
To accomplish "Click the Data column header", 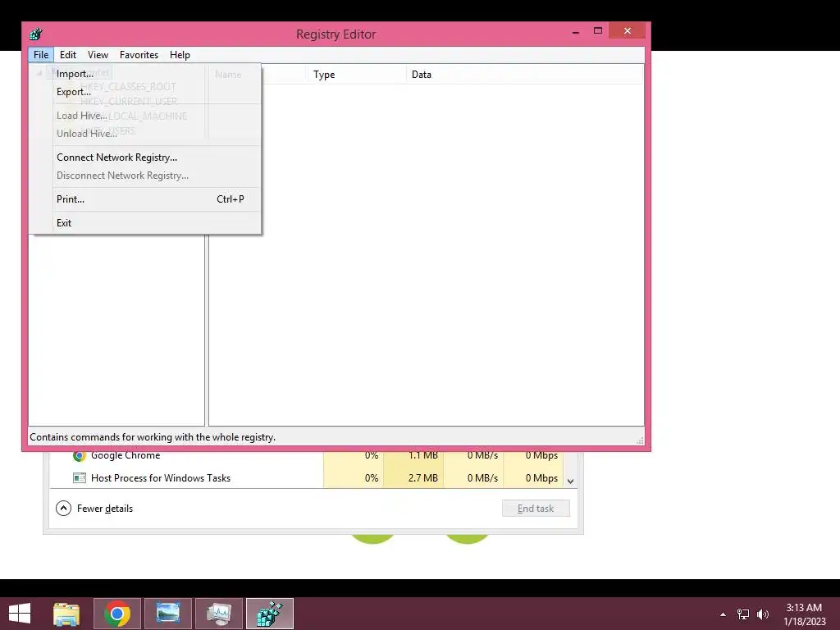I will pos(524,75).
